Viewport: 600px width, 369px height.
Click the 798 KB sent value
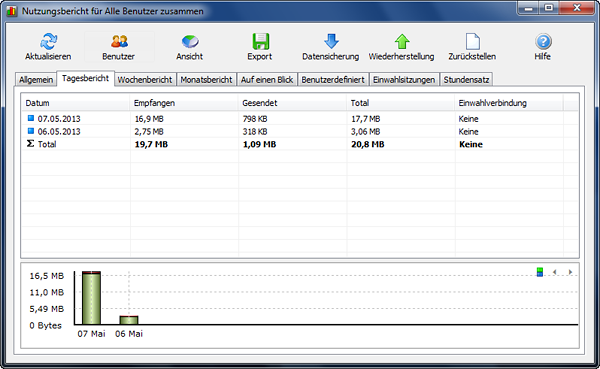tap(255, 119)
